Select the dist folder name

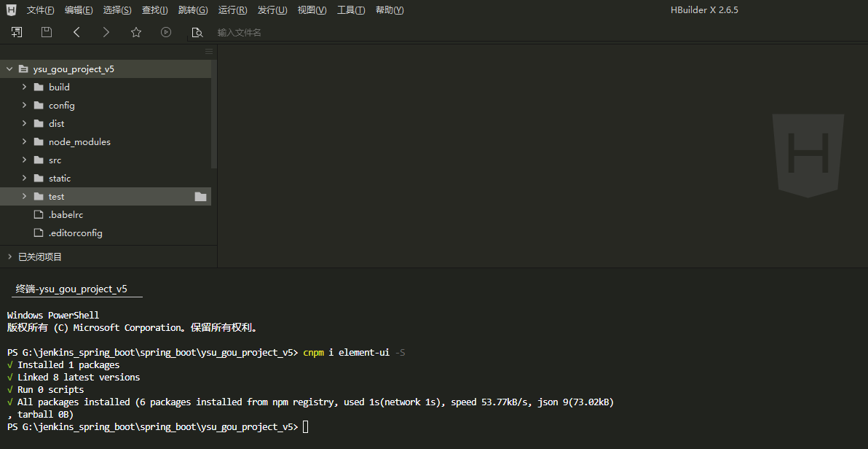(57, 124)
